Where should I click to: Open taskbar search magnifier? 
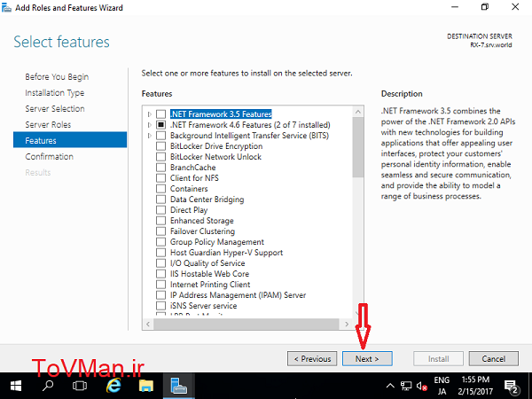[48, 386]
